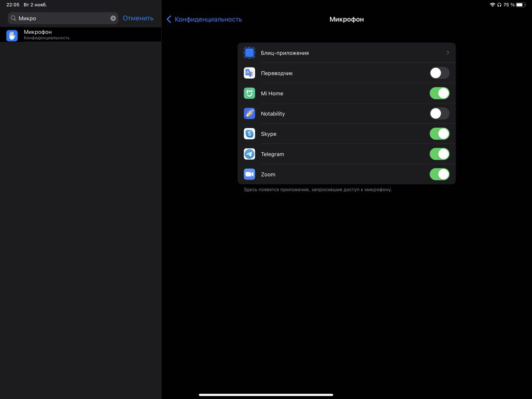The width and height of the screenshot is (532, 399).
Task: Go back to Конфиденциальность
Action: pos(208,19)
